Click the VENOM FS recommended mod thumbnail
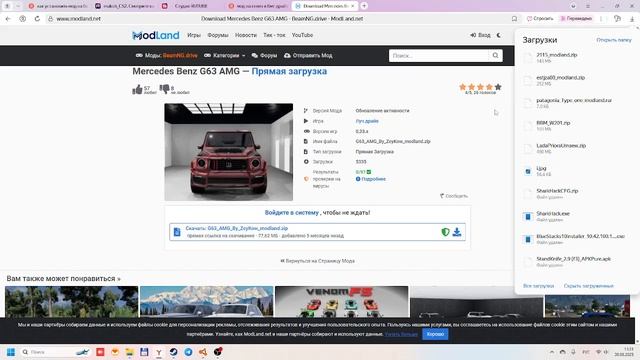 pyautogui.click(x=341, y=302)
